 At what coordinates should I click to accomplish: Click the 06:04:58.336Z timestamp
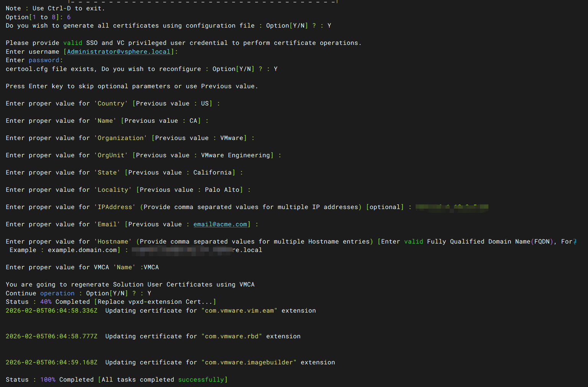point(51,311)
